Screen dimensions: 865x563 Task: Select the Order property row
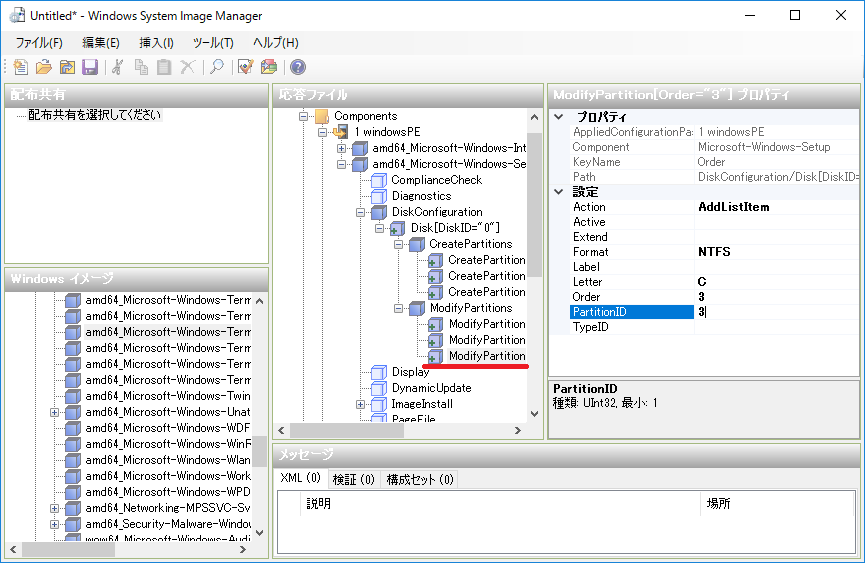(714, 297)
